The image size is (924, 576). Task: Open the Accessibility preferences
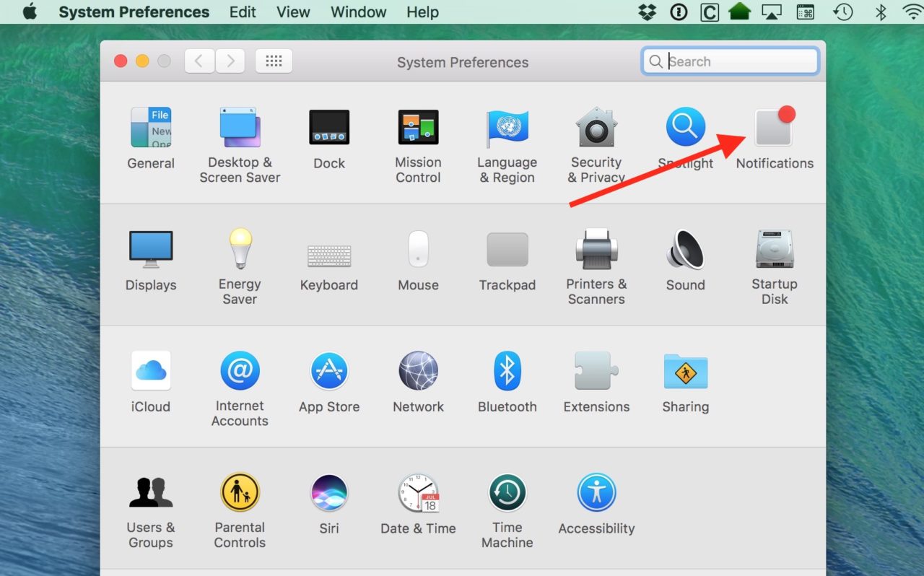click(596, 504)
